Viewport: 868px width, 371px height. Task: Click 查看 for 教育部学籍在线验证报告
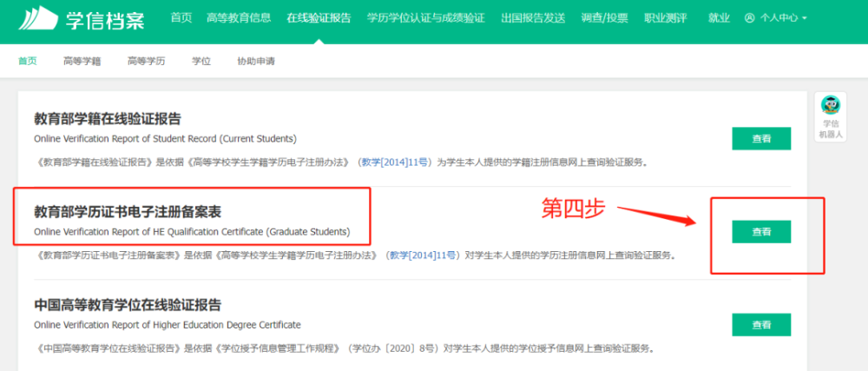click(x=761, y=138)
